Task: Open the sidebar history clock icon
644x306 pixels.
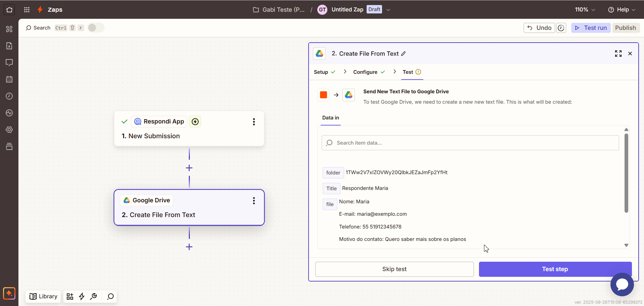Action: point(9,96)
